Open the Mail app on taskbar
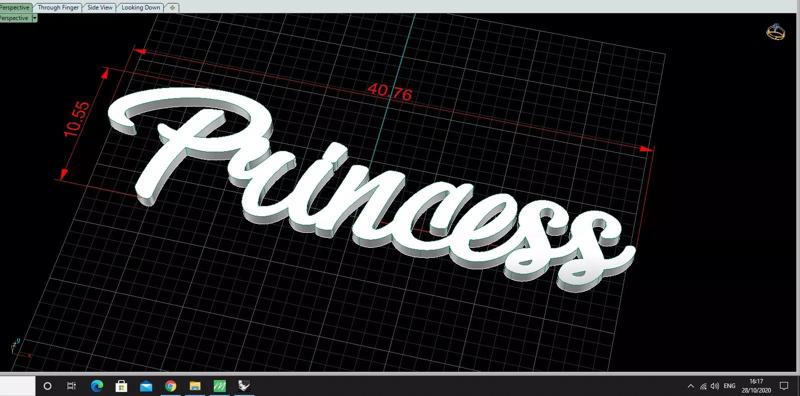The image size is (800, 396). 146,386
